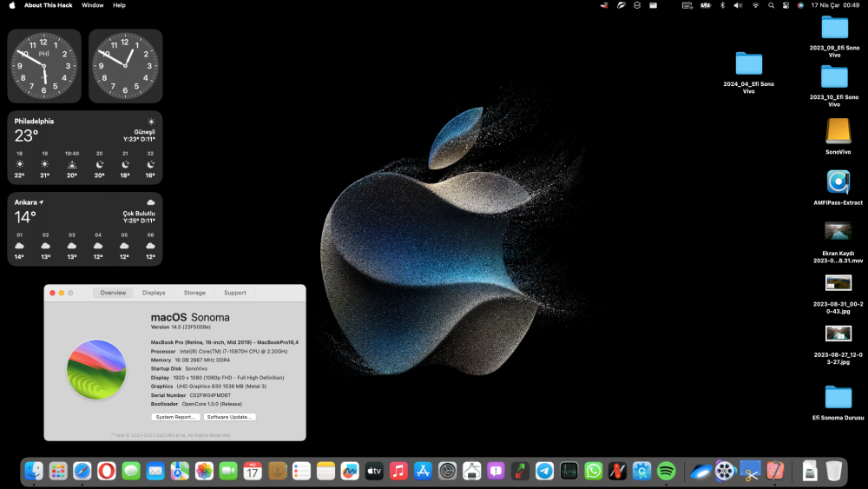Open Control Center from menu bar

[x=786, y=5]
